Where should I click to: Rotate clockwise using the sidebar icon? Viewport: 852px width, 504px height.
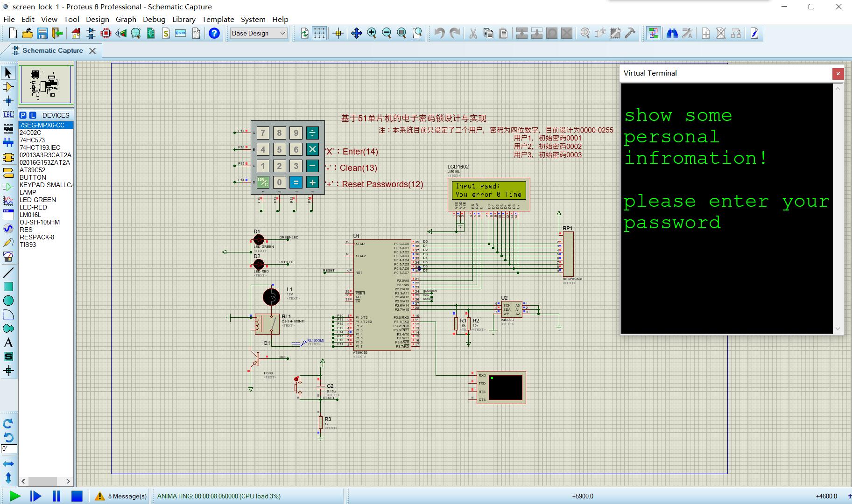pyautogui.click(x=8, y=424)
